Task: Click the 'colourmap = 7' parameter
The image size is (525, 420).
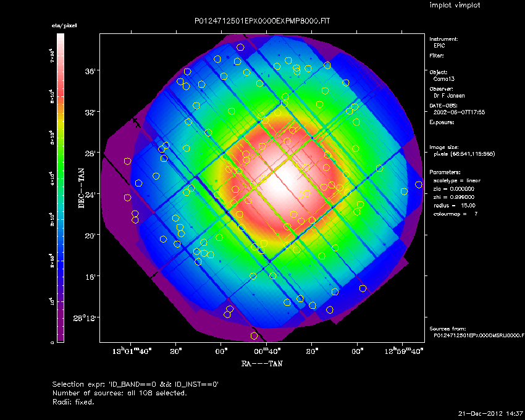Action: click(455, 214)
